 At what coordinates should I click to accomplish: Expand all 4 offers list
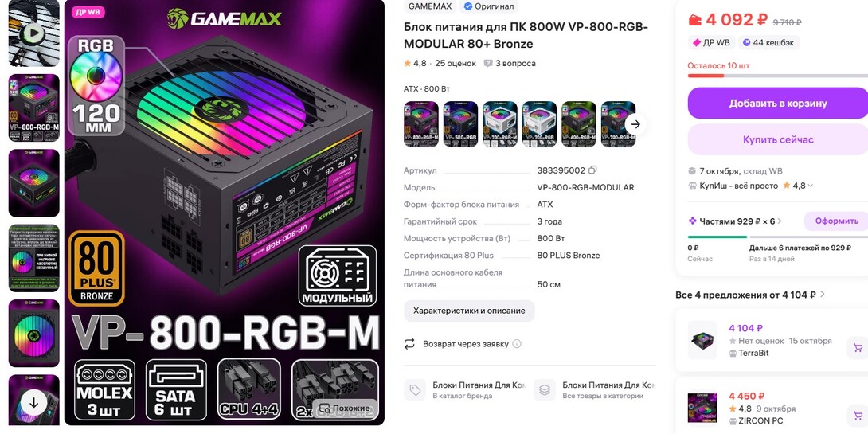click(823, 295)
